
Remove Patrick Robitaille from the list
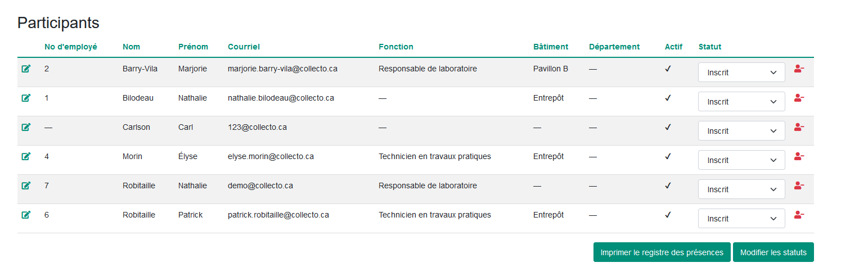799,215
